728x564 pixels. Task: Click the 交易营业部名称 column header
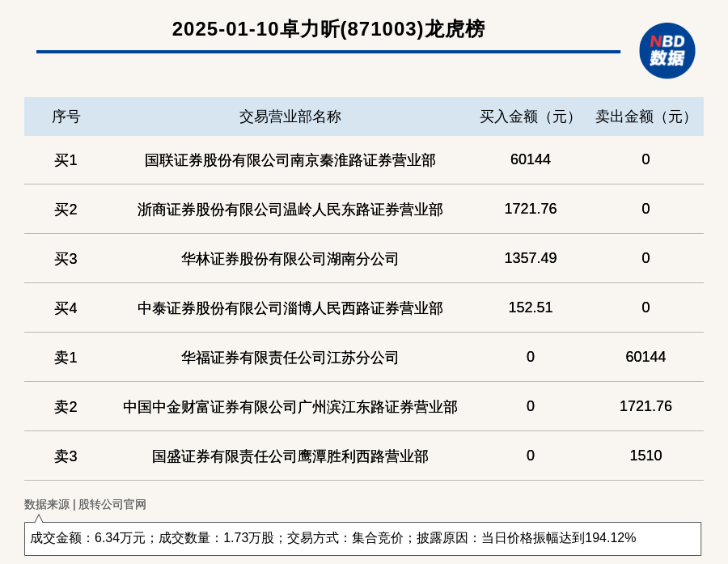point(290,117)
